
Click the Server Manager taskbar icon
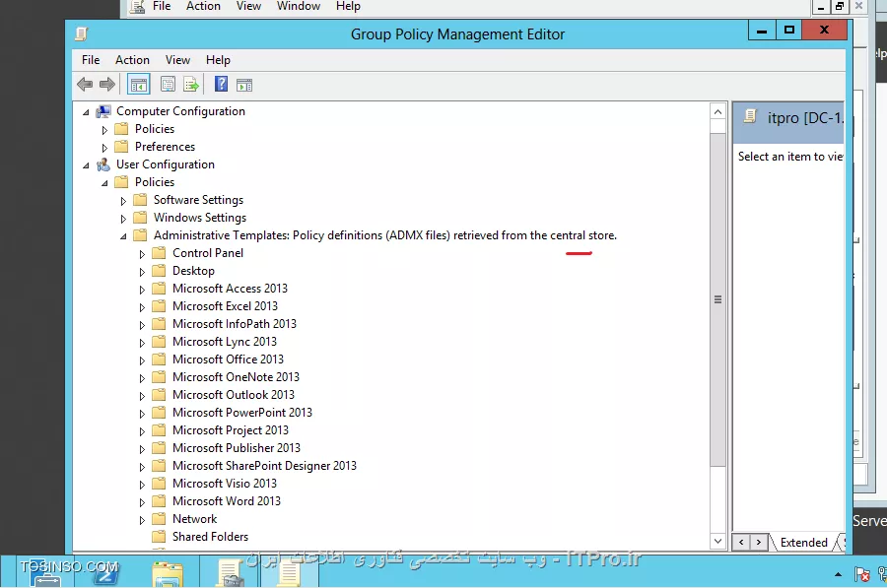[x=45, y=574]
